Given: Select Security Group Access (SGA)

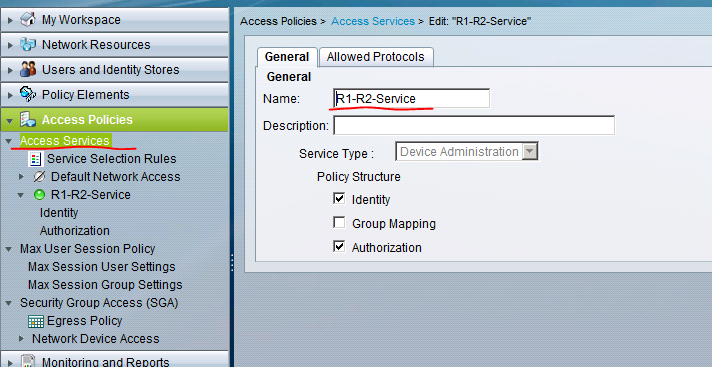Looking at the screenshot, I should tap(99, 303).
